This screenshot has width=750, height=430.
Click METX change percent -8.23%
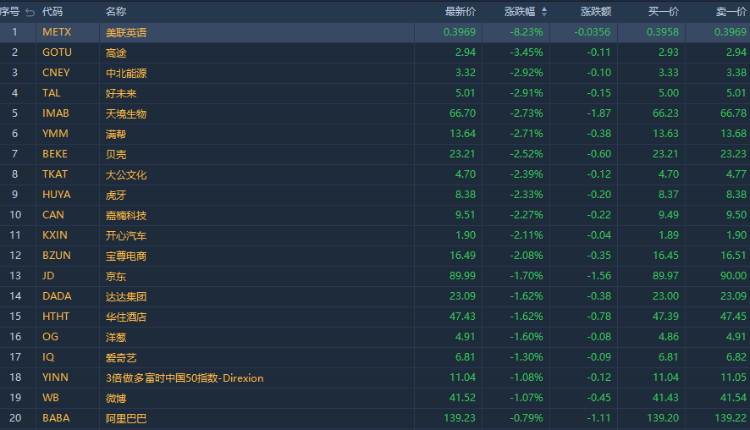point(526,32)
